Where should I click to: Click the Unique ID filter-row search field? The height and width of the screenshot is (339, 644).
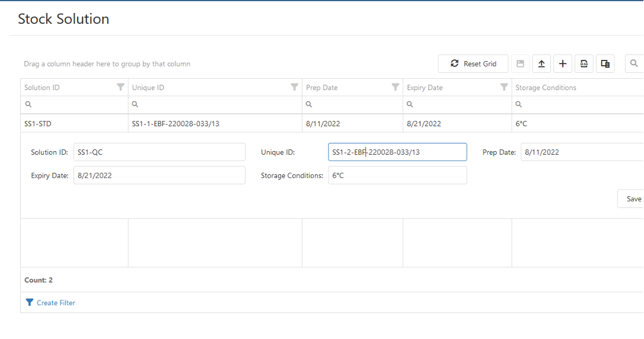tap(216, 104)
